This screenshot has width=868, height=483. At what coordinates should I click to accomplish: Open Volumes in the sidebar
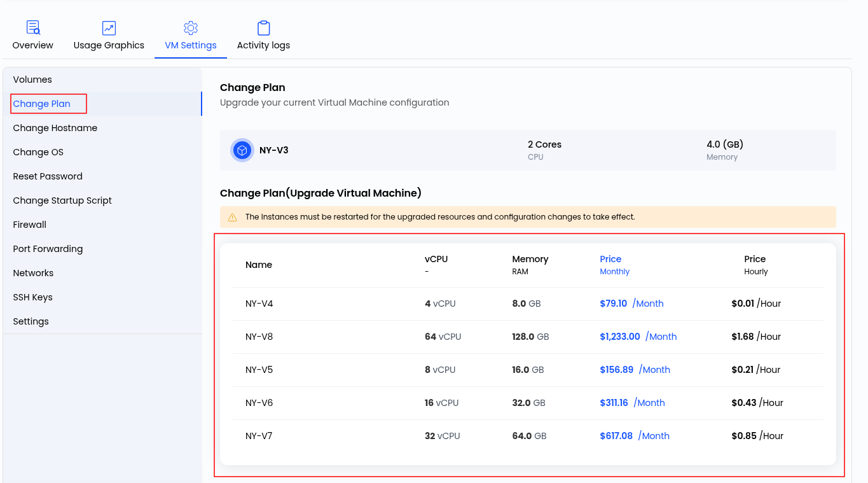click(102, 80)
